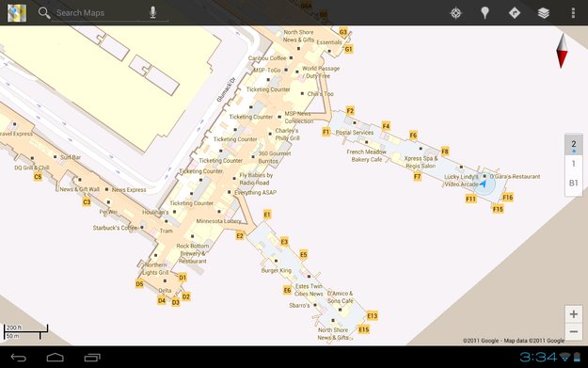
Task: Select gate marker E2
Action: [x=240, y=235]
